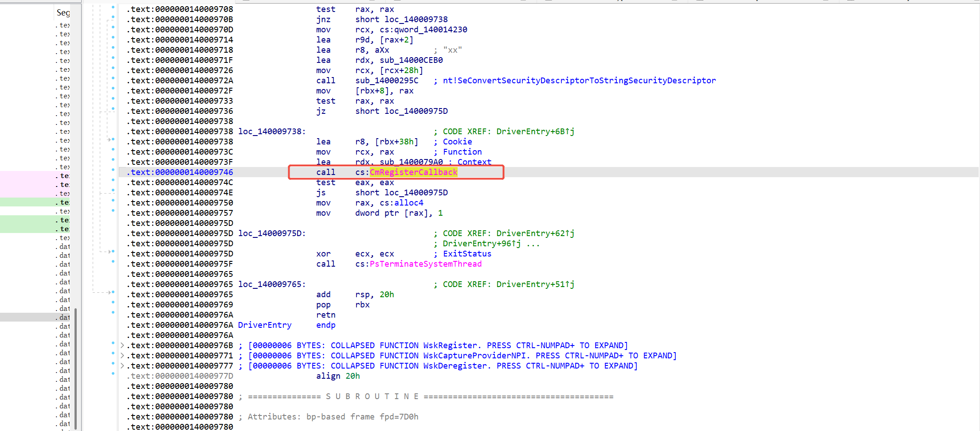980x431 pixels.
Task: Select the PsTerminateSystemThread import name
Action: (426, 264)
